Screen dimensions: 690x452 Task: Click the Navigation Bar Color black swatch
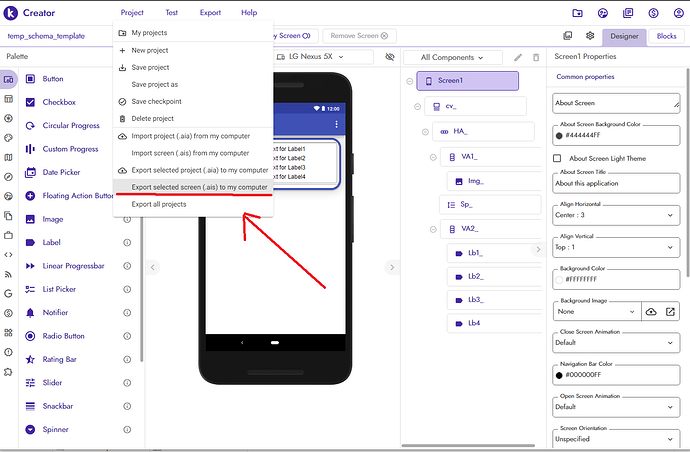click(558, 375)
